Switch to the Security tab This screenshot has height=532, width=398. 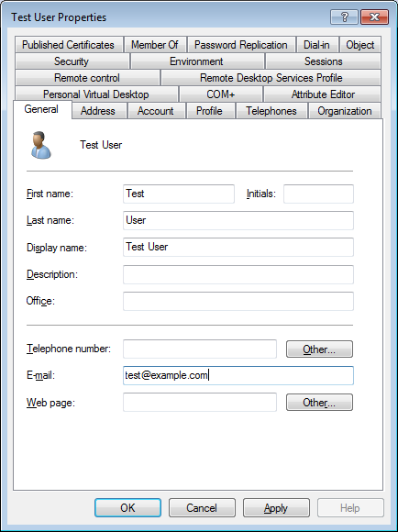pyautogui.click(x=72, y=61)
